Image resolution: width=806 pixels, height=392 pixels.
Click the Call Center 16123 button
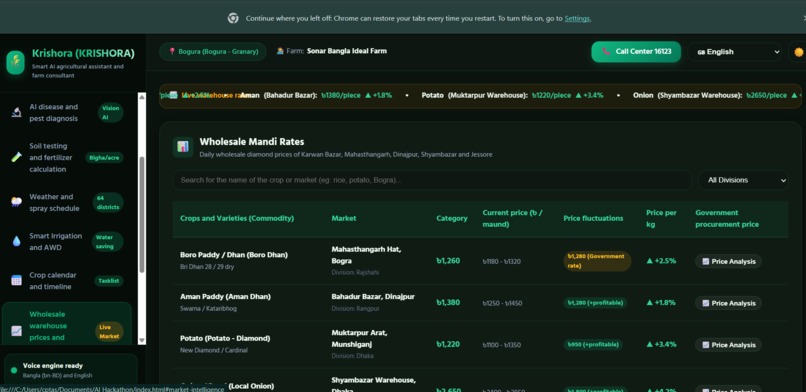(636, 51)
